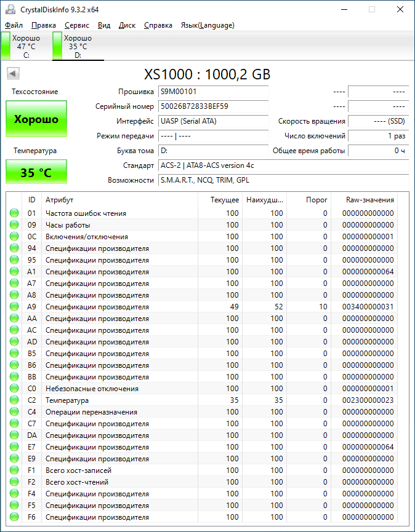
Task: Click status icon of attribute 01
Action: point(14,213)
